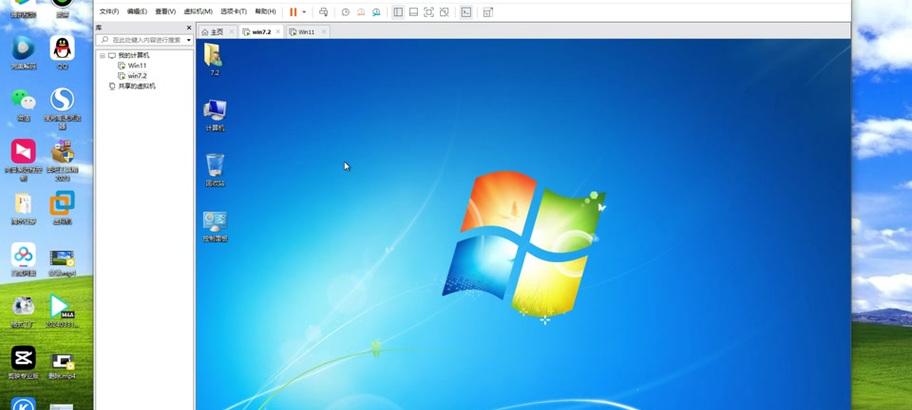Viewport: 912px width, 410px height.
Task: Click the orange pause virtual machine button
Action: (293, 12)
